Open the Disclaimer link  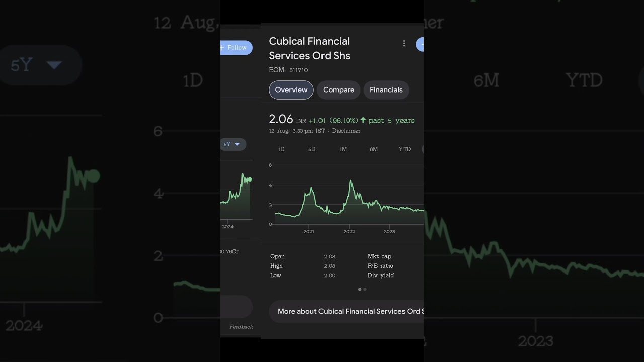[x=346, y=131]
